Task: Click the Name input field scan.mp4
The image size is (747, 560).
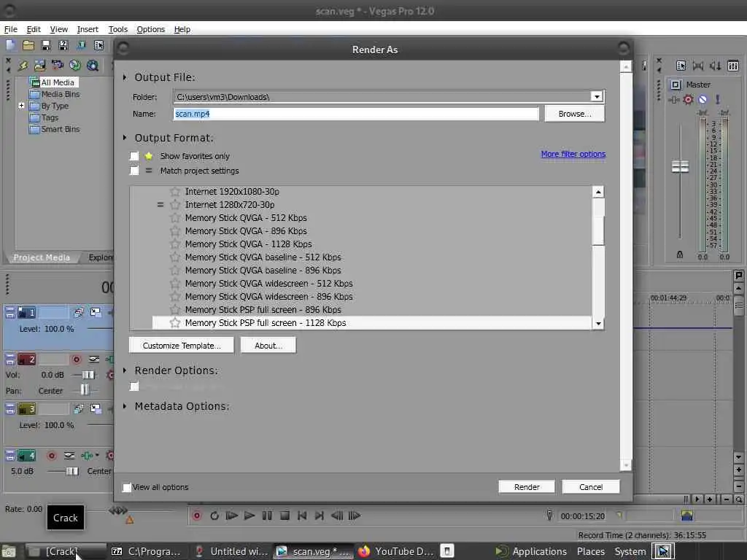Action: [356, 114]
